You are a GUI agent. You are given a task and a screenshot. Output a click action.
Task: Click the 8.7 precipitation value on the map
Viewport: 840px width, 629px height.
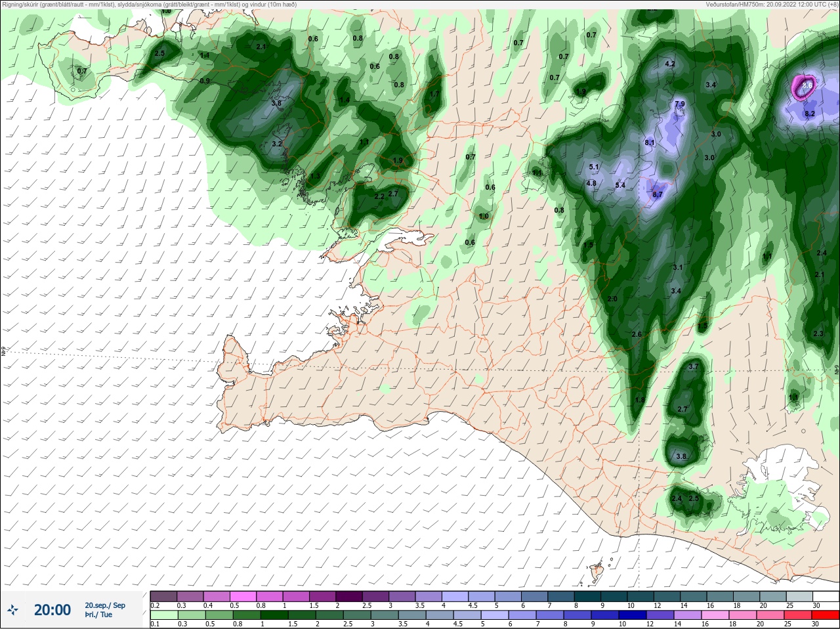pyautogui.click(x=658, y=194)
